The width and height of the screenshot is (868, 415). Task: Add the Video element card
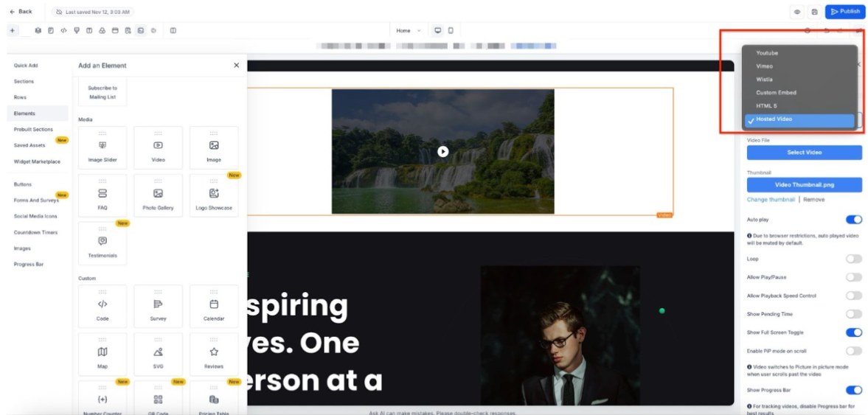coord(158,147)
